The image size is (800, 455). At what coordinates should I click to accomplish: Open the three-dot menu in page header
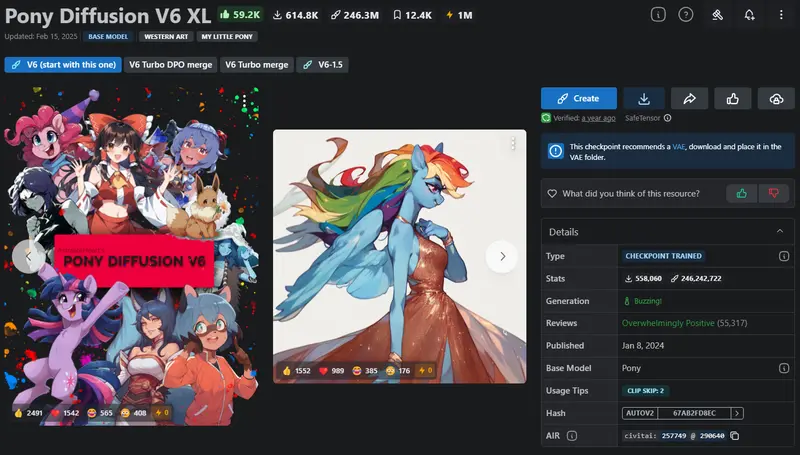(781, 15)
